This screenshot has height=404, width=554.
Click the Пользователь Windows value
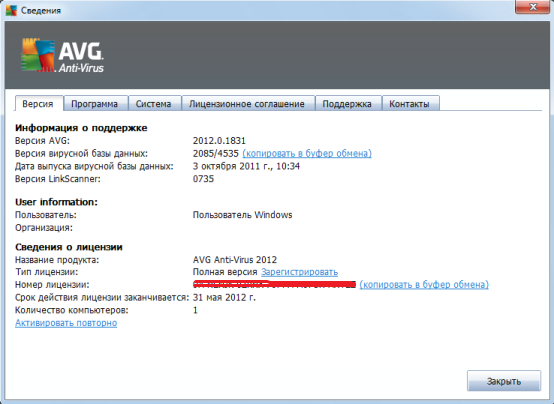[x=242, y=215]
